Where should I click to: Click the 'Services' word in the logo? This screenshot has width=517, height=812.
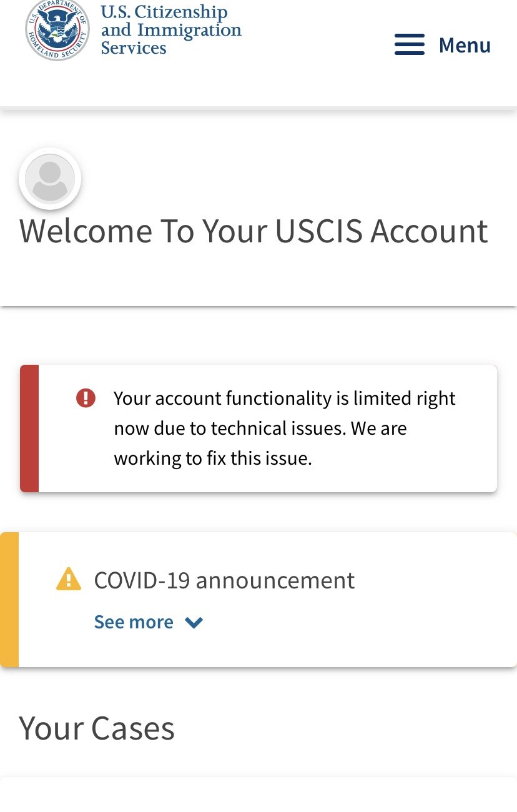[x=134, y=48]
